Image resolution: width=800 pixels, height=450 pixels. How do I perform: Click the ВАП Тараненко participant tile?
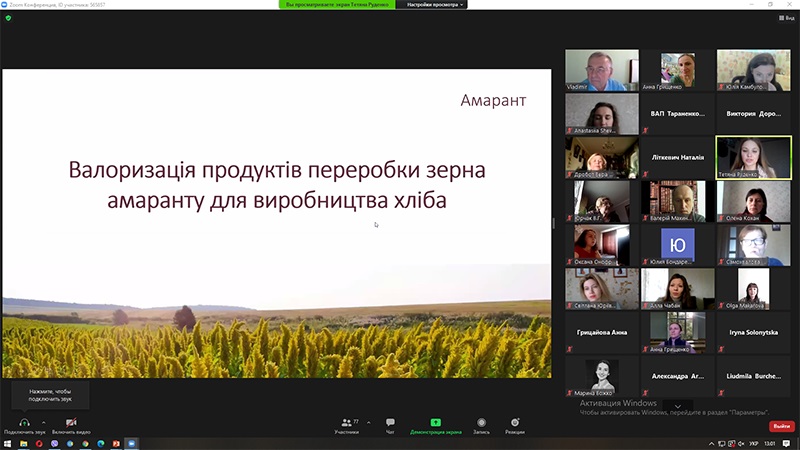tap(678, 114)
